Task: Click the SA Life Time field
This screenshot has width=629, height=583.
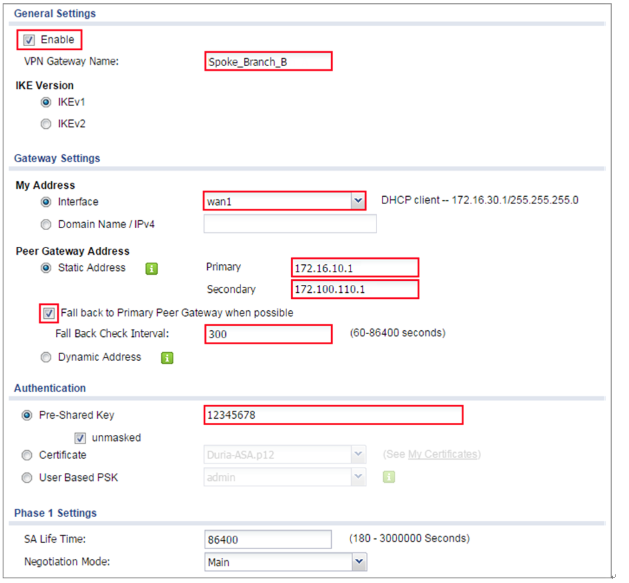Action: point(267,540)
